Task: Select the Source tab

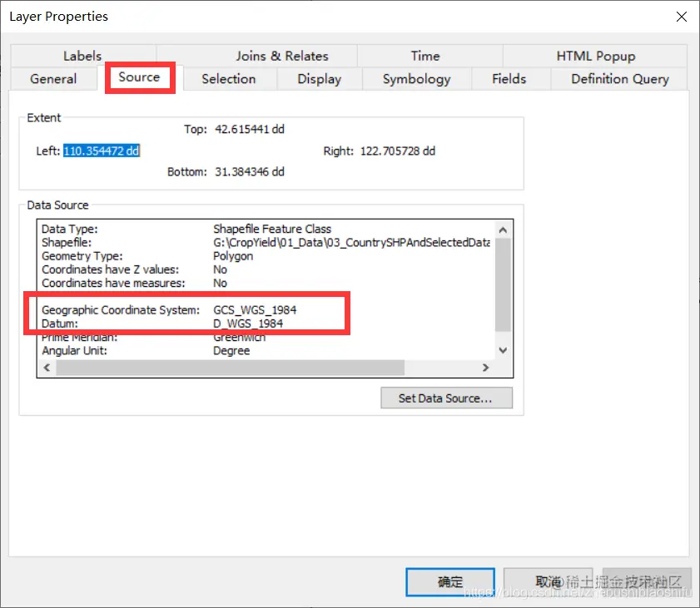Action: coord(139,77)
